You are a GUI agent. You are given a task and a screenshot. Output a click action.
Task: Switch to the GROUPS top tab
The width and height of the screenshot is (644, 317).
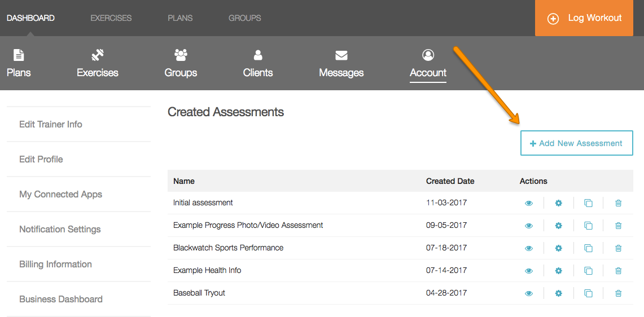click(x=245, y=18)
